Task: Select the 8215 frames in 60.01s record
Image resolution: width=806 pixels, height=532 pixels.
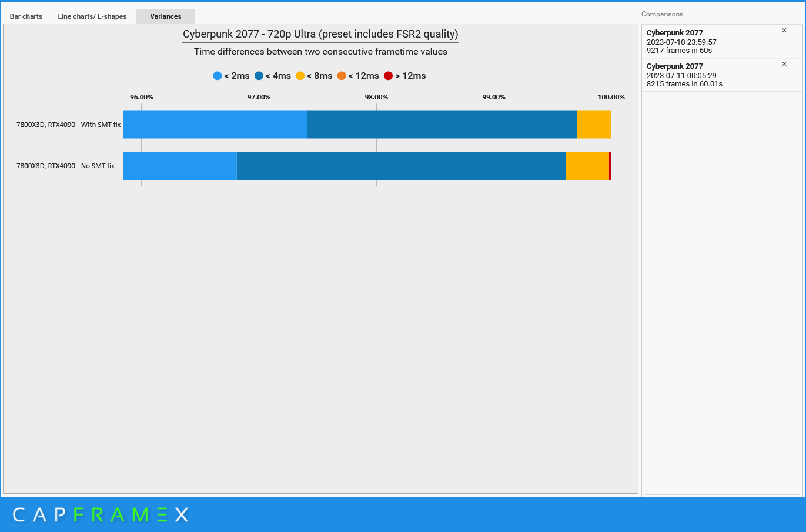Action: pyautogui.click(x=722, y=75)
